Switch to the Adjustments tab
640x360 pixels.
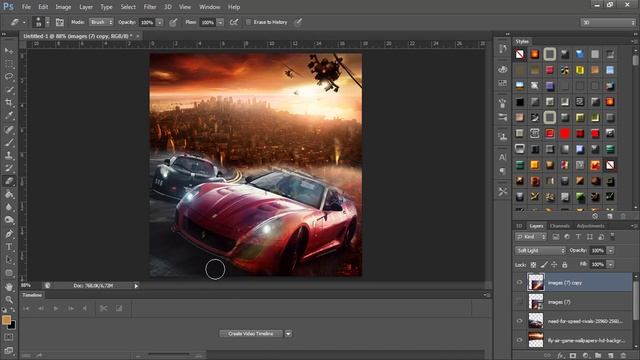[x=590, y=226]
